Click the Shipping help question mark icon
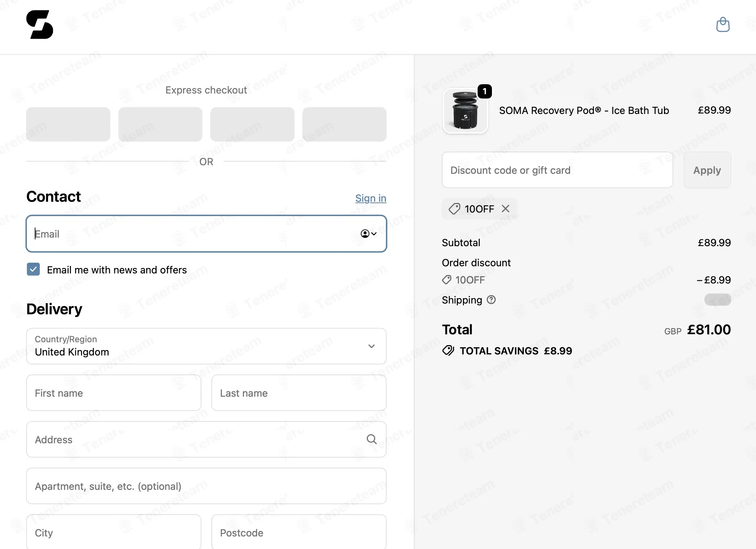The width and height of the screenshot is (756, 549). [491, 300]
